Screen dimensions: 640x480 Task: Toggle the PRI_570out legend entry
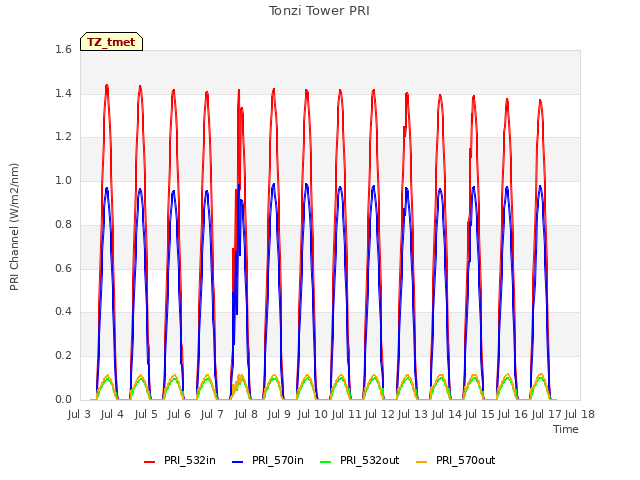tap(456, 461)
